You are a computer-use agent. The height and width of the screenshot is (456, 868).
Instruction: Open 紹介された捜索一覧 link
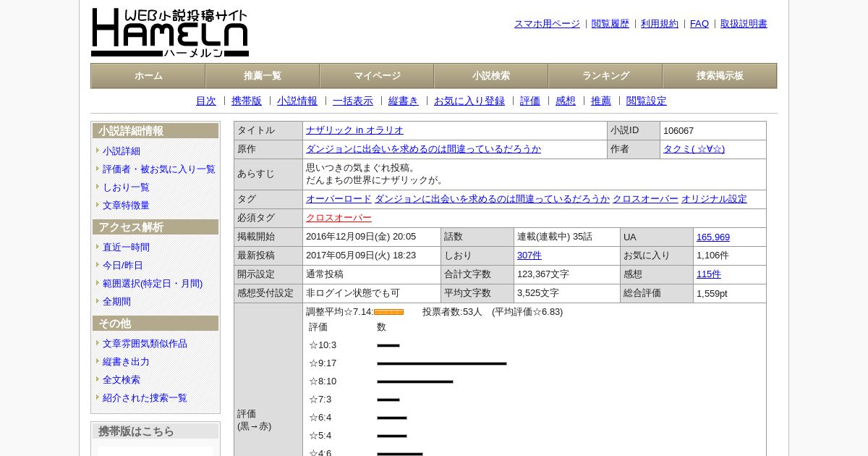point(145,398)
